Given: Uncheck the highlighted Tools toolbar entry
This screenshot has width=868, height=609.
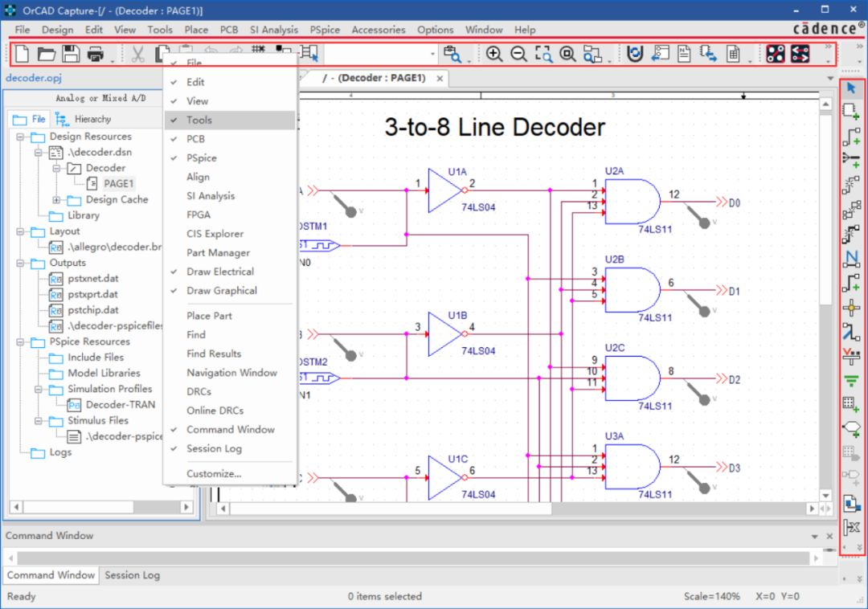Looking at the screenshot, I should [230, 120].
